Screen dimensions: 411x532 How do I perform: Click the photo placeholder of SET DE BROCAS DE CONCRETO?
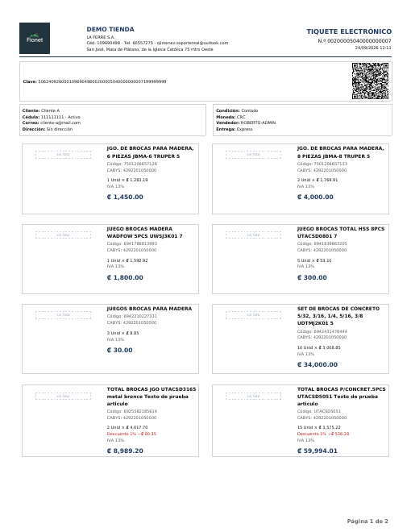tap(253, 315)
